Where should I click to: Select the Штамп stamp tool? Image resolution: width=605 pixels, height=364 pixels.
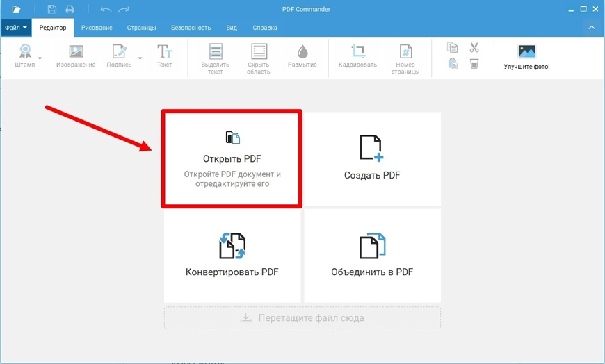coord(25,56)
